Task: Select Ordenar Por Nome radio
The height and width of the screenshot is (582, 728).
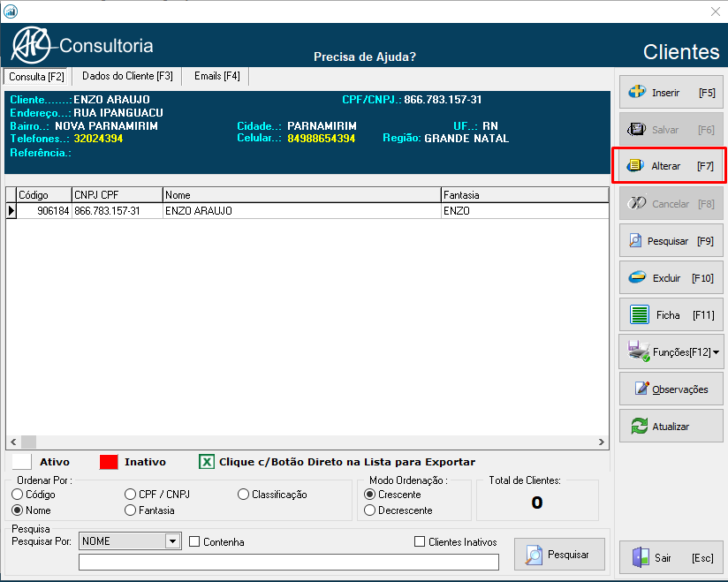Action: [17, 510]
